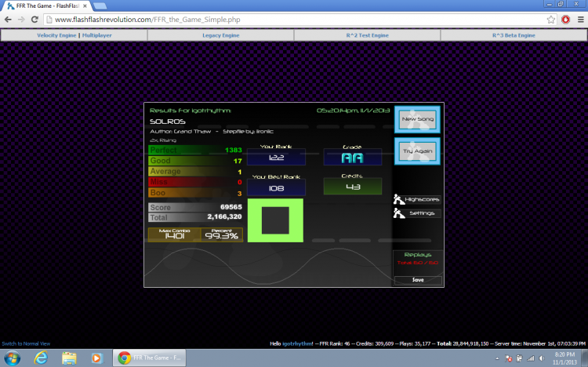Click the Try Again button
Image resolution: width=588 pixels, height=367 pixels.
[x=417, y=151]
